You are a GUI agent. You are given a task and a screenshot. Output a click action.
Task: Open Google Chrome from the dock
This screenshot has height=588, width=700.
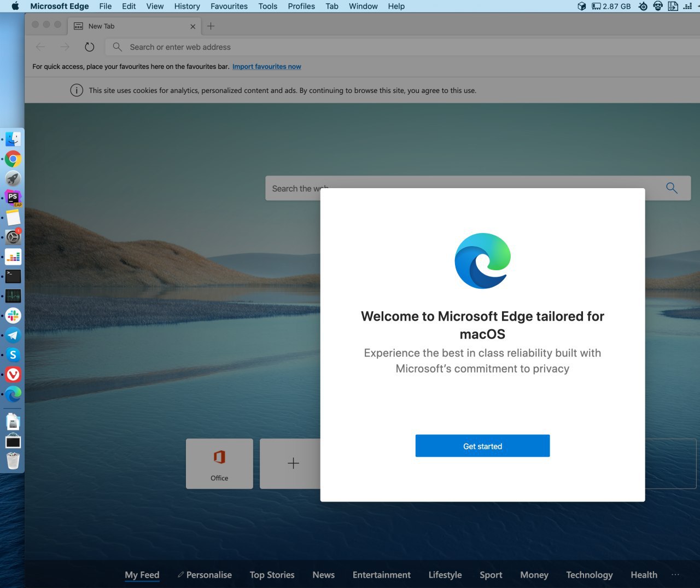click(13, 159)
